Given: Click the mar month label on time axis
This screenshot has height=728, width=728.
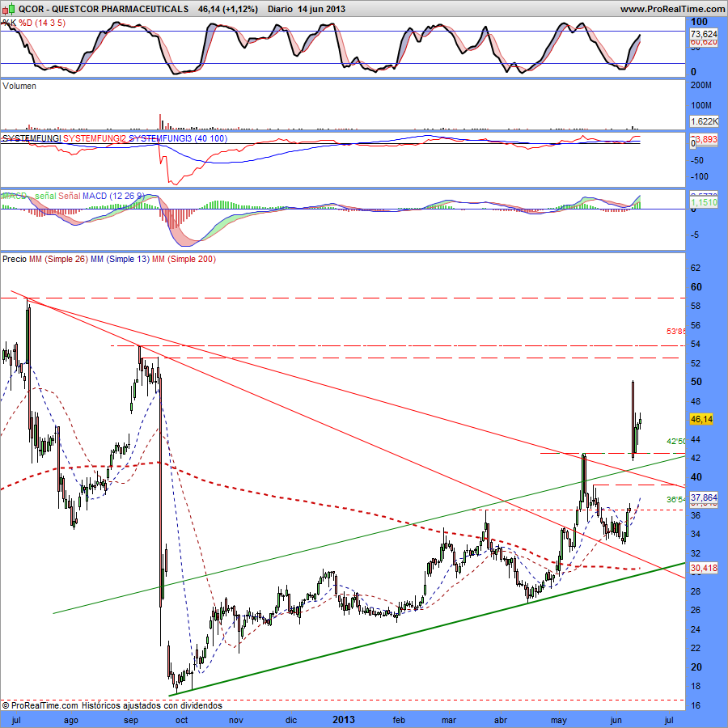Looking at the screenshot, I should pyautogui.click(x=448, y=720).
